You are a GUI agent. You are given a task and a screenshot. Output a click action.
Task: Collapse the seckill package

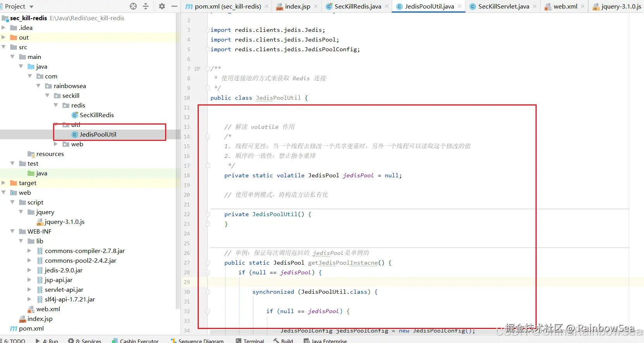point(47,95)
